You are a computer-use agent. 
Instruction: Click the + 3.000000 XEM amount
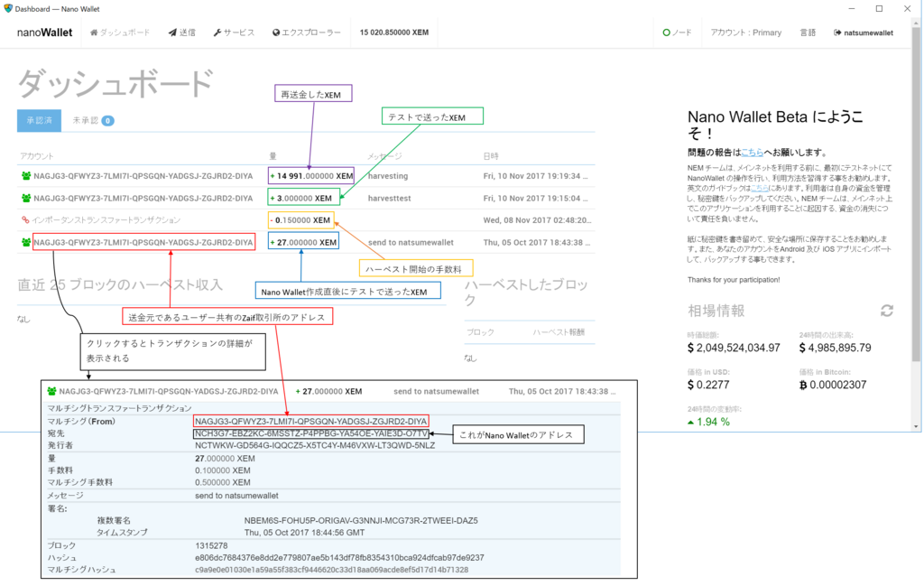[301, 198]
